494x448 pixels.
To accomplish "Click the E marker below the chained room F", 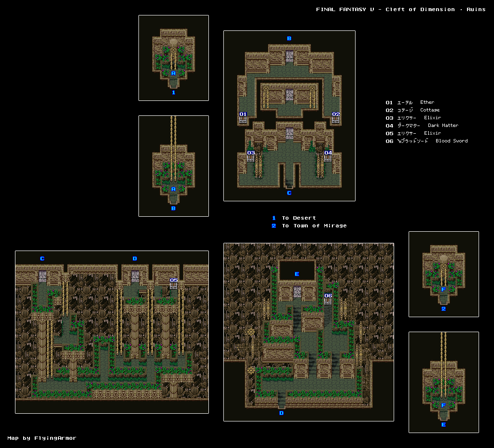I will point(444,425).
